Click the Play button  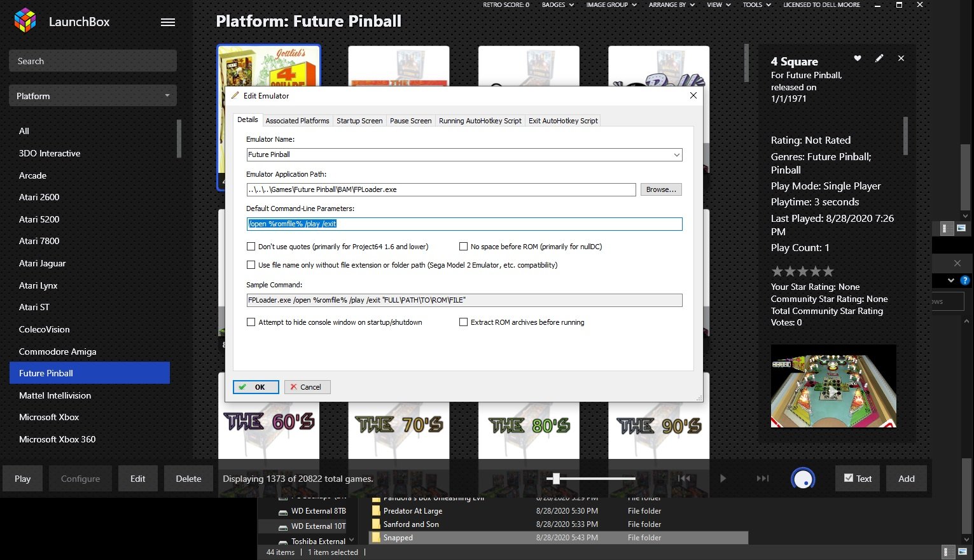23,479
